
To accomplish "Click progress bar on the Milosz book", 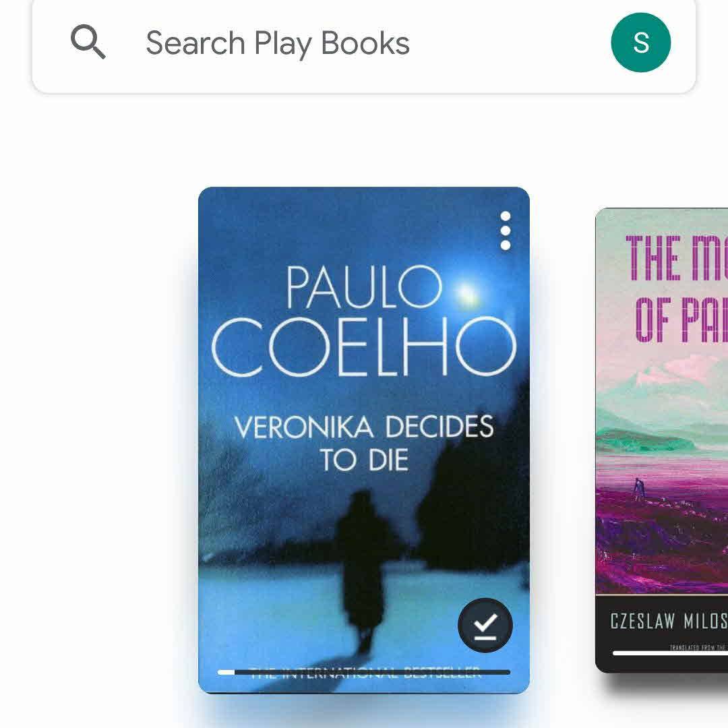I will pos(670,653).
